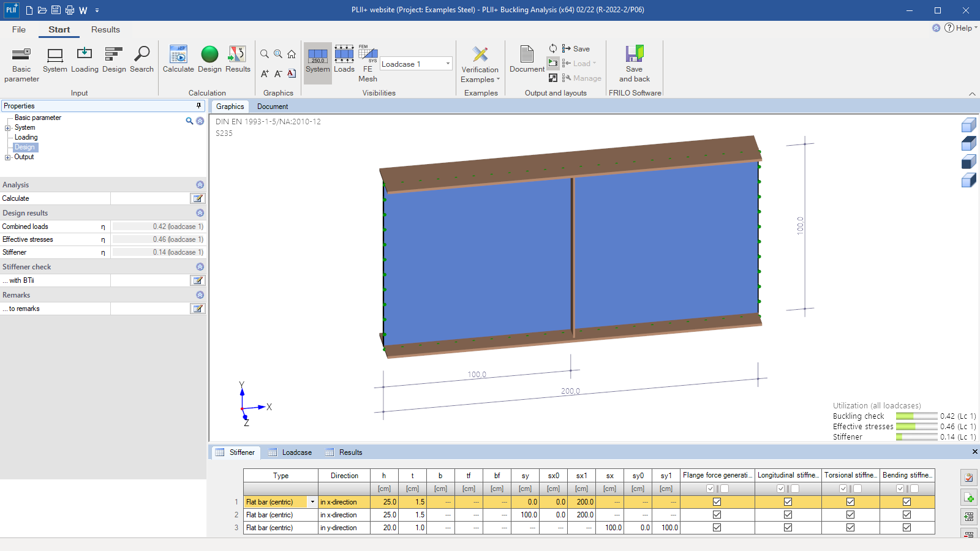This screenshot has height=551, width=980.
Task: Expand the Output tree node
Action: coord(8,157)
